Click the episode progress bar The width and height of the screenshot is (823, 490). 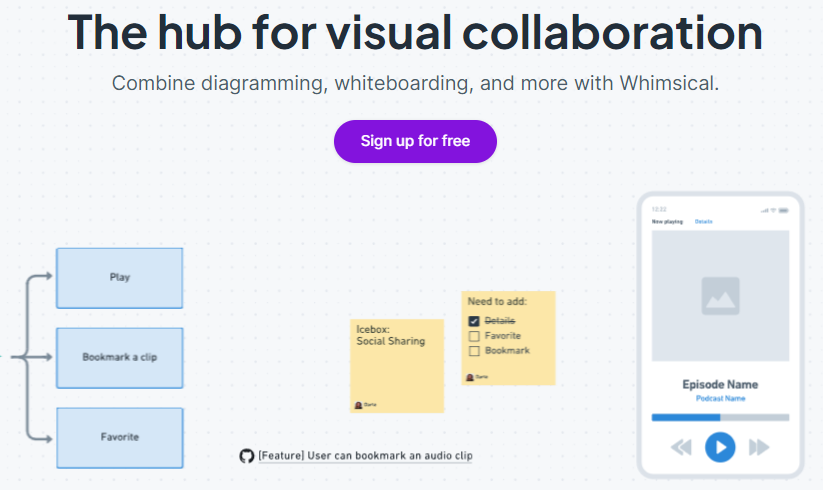[720, 417]
